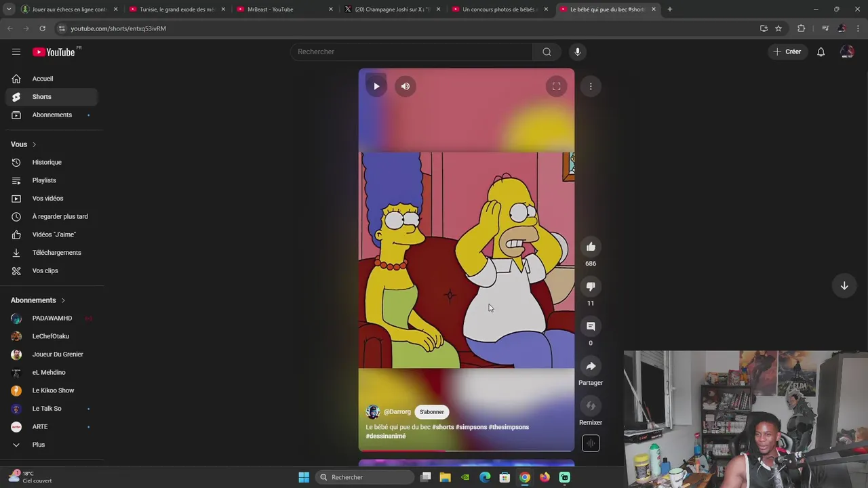Expand the Vous section
Image resolution: width=868 pixels, height=488 pixels.
click(x=24, y=144)
